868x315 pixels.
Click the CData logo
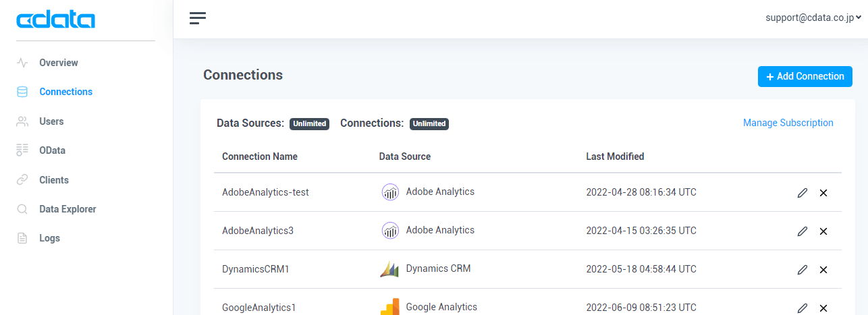pos(55,20)
